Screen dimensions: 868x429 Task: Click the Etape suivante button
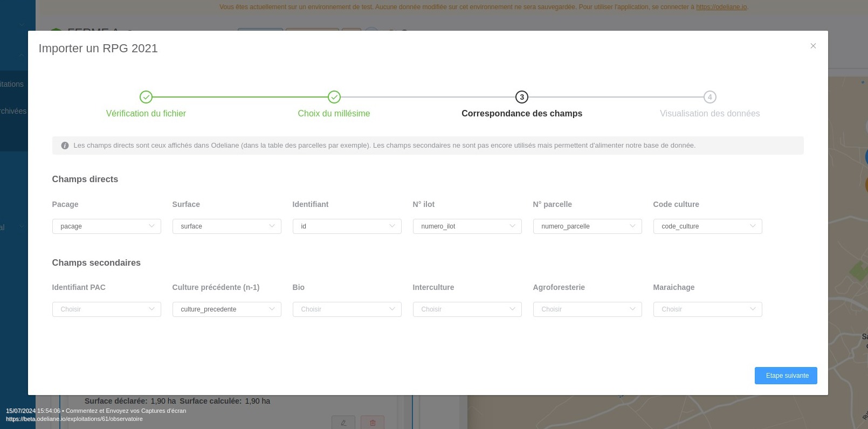click(x=786, y=376)
